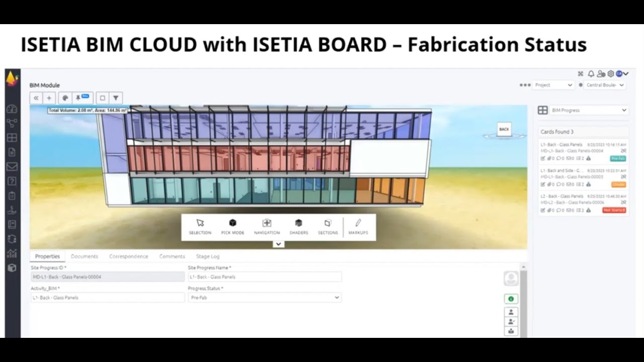Activate the Selection tool
The width and height of the screenshot is (644, 362).
pyautogui.click(x=200, y=227)
